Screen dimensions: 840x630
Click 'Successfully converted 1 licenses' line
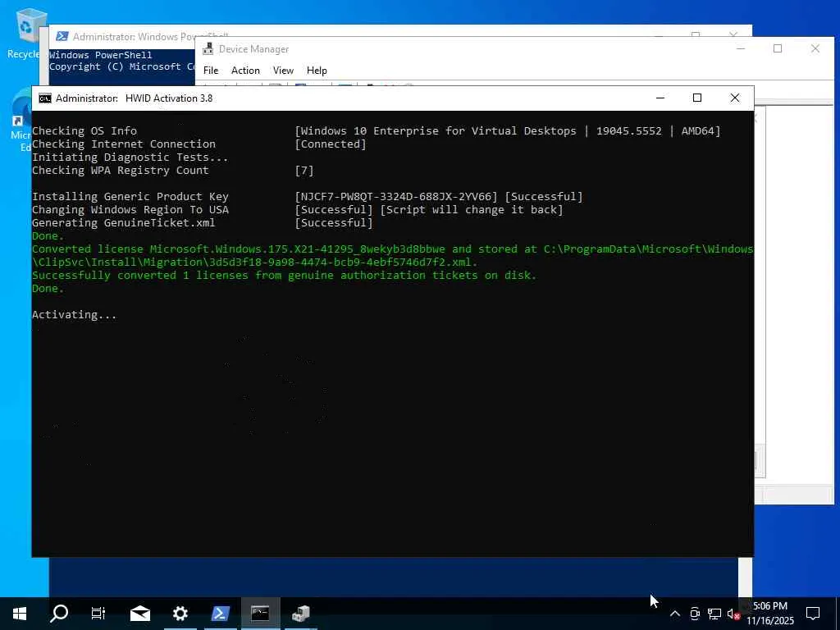[284, 276]
